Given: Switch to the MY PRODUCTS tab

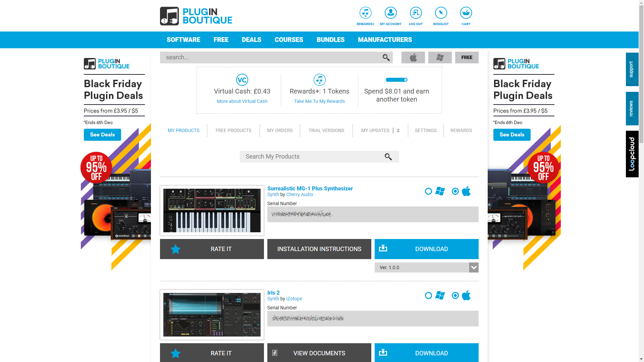Looking at the screenshot, I should 183,130.
